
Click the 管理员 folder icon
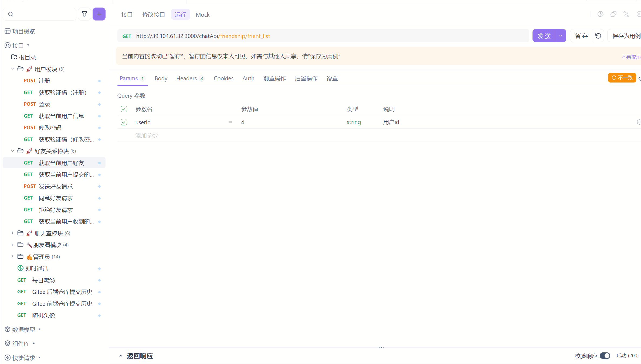tap(20, 256)
